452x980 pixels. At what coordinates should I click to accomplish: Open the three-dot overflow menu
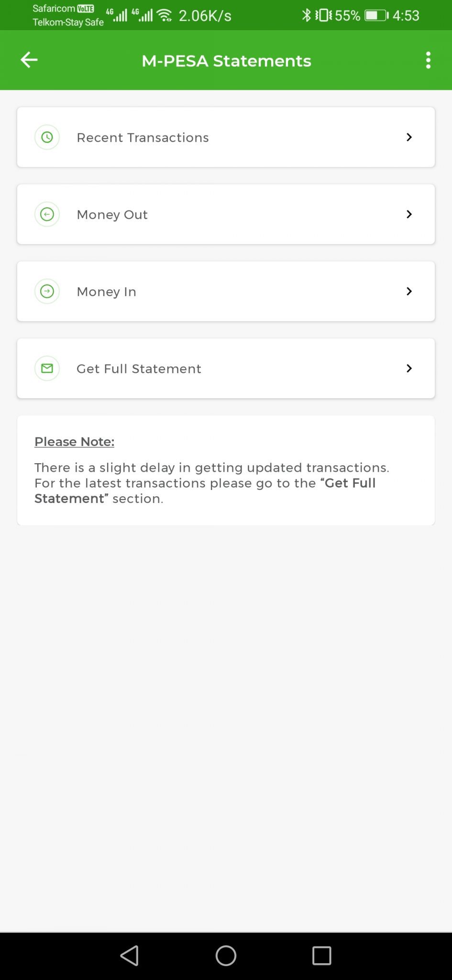[428, 60]
